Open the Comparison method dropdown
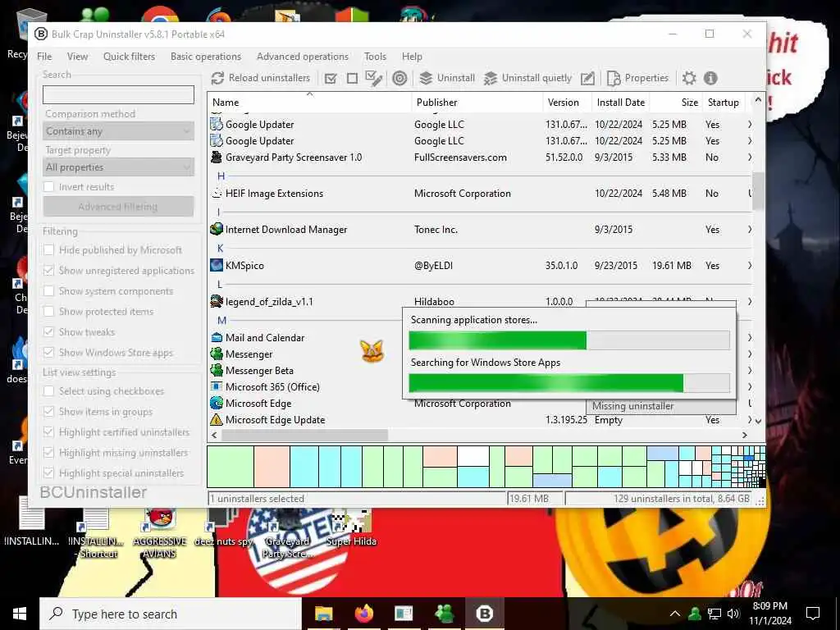This screenshot has width=840, height=630. pos(118,131)
